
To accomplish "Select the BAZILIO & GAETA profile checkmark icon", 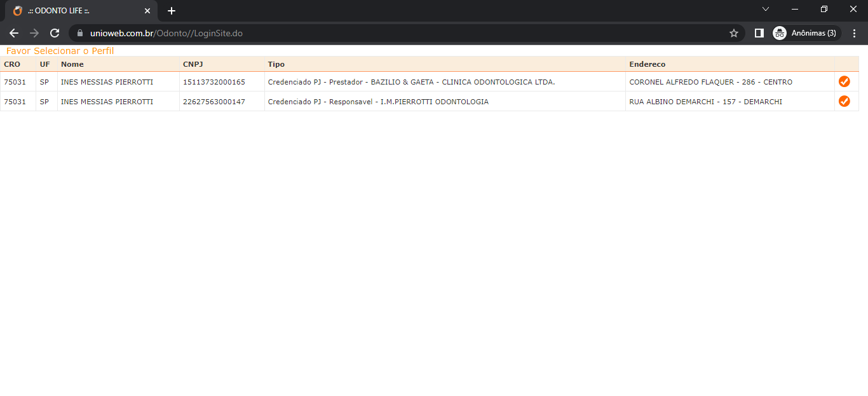I will 844,81.
